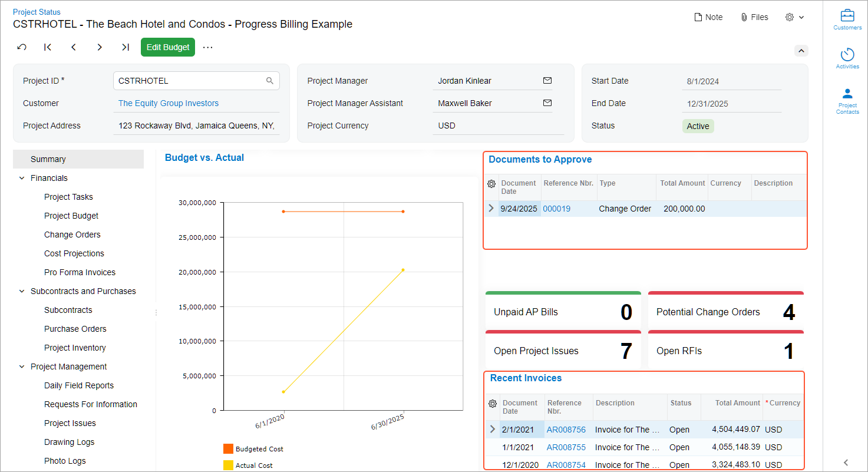Go to the first record
Viewport: 868px width, 472px height.
48,47
